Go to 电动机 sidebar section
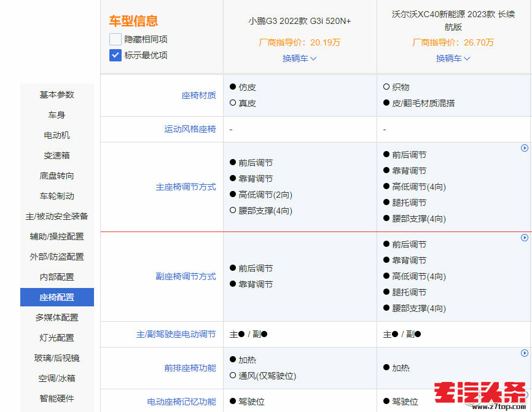This screenshot has height=412, width=532. click(x=57, y=135)
